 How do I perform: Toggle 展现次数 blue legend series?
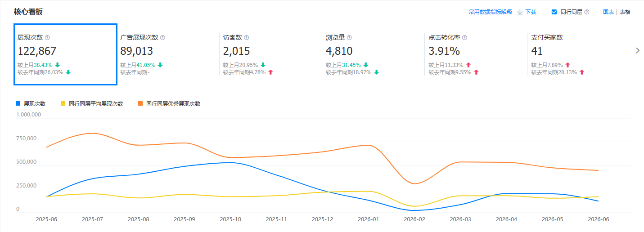(31, 103)
